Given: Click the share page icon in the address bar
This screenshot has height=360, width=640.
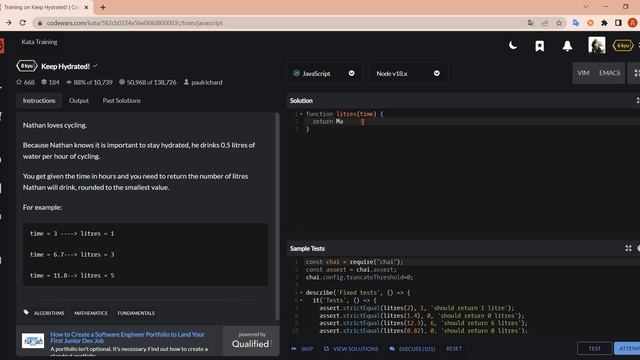Looking at the screenshot, I should 545,23.
